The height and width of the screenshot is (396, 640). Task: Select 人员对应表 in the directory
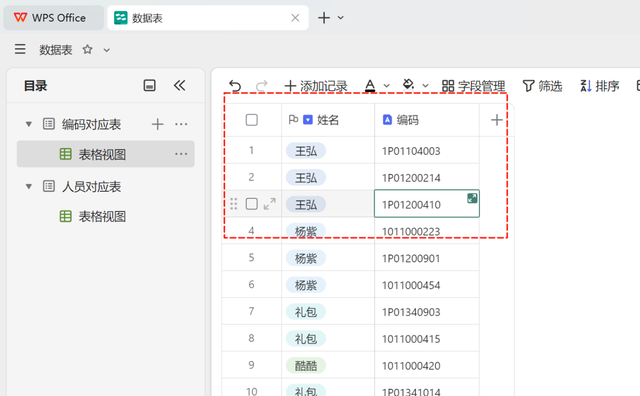click(x=91, y=187)
